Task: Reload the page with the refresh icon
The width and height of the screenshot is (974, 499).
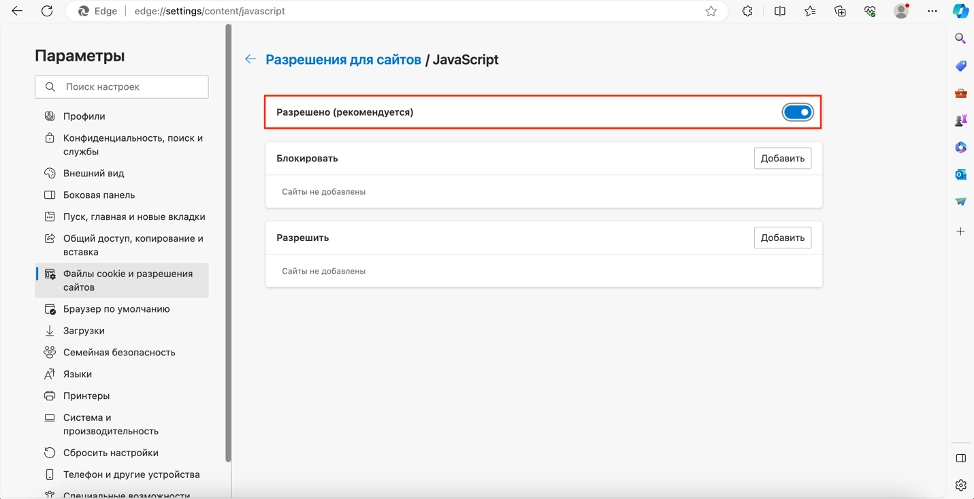Action: 47,11
